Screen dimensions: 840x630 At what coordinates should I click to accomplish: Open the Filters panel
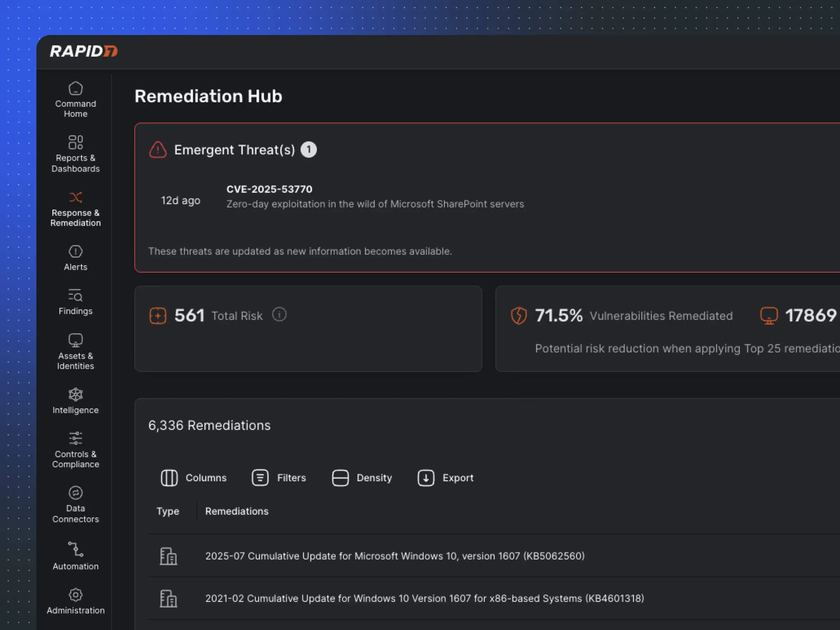(279, 478)
